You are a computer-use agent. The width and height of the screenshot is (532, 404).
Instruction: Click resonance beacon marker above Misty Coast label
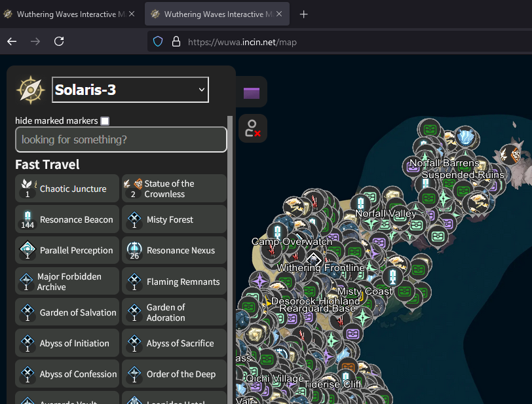point(392,276)
